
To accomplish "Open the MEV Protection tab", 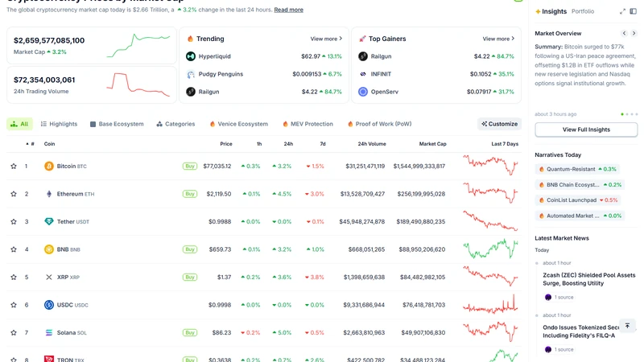I will click(x=308, y=124).
